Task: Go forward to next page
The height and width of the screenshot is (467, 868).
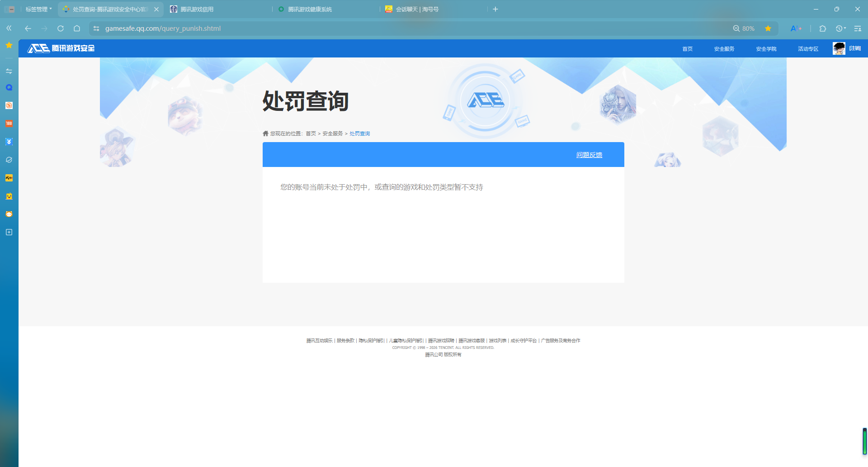Action: pyautogui.click(x=44, y=28)
